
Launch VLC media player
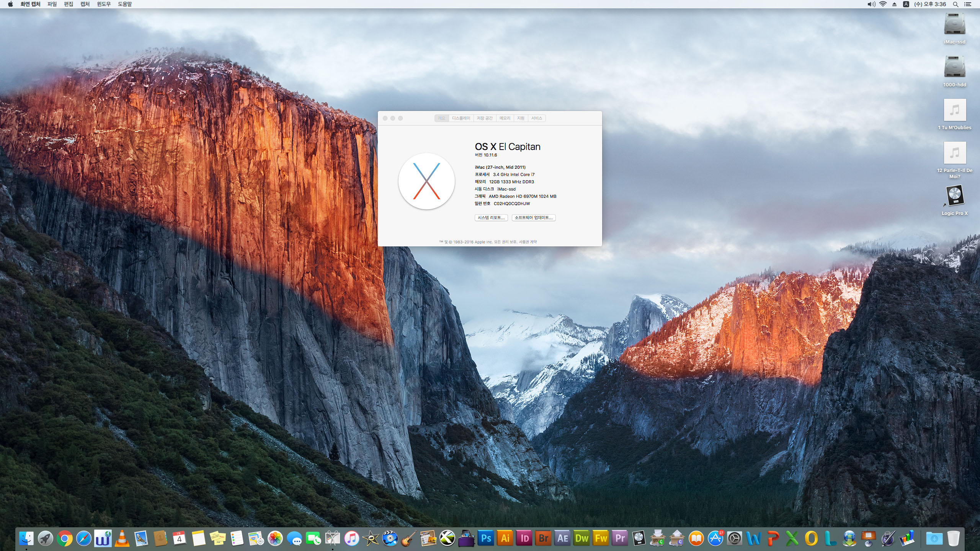[122, 538]
